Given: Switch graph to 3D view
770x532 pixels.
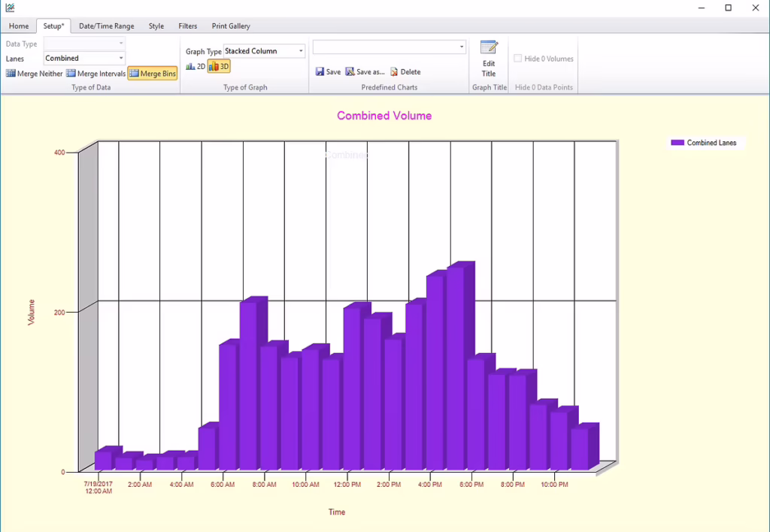Looking at the screenshot, I should 219,66.
